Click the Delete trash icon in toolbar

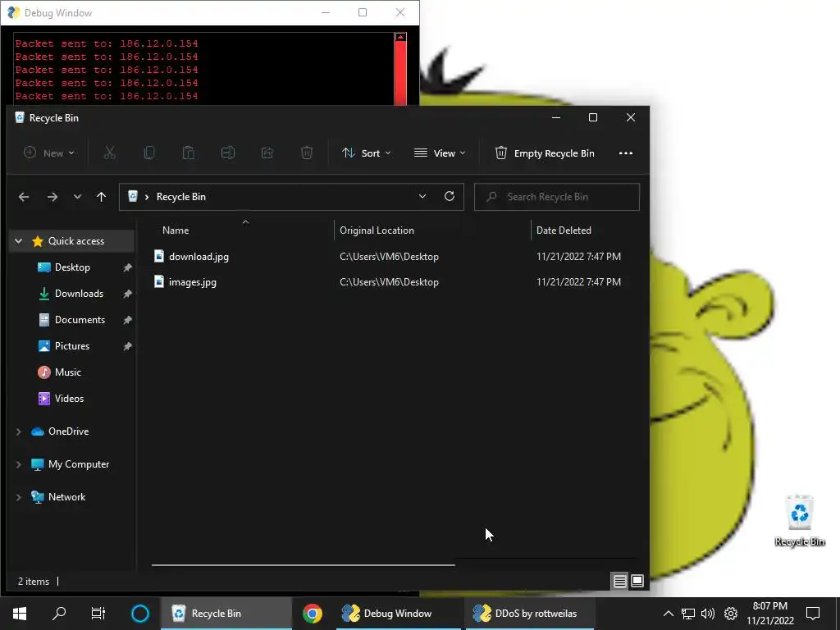pyautogui.click(x=307, y=153)
